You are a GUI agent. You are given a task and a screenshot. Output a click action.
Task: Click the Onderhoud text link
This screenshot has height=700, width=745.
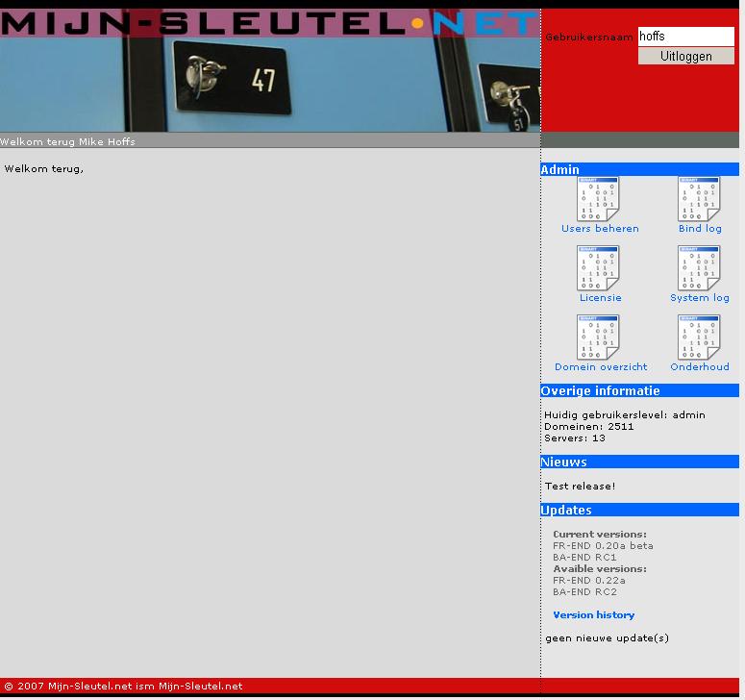pyautogui.click(x=700, y=367)
